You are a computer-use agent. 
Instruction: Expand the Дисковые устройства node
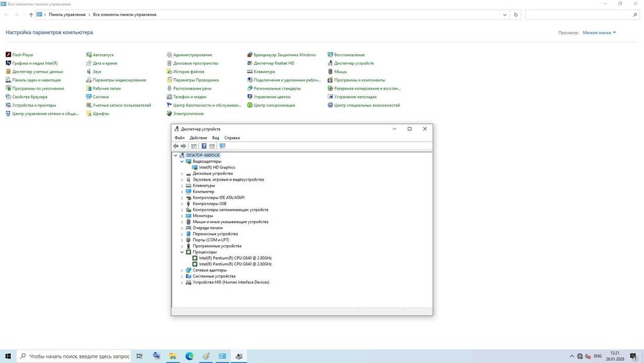point(182,173)
